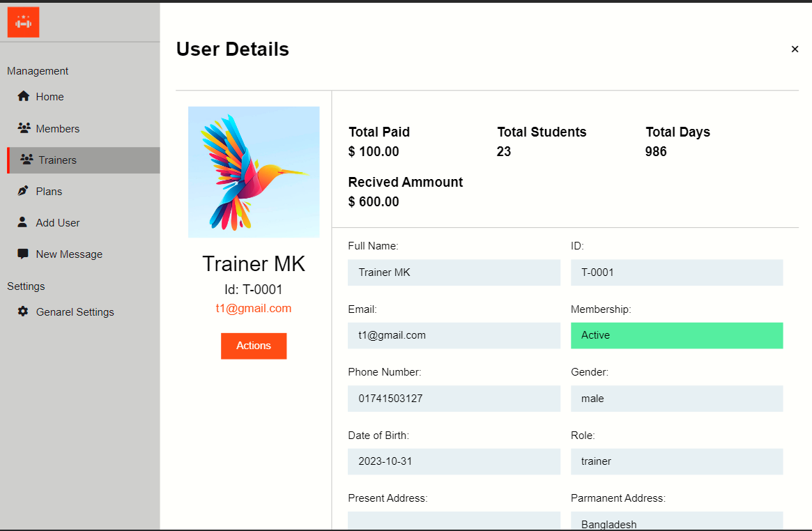This screenshot has width=812, height=531.
Task: Click the Full Name field with Trainer MK
Action: pyautogui.click(x=454, y=272)
